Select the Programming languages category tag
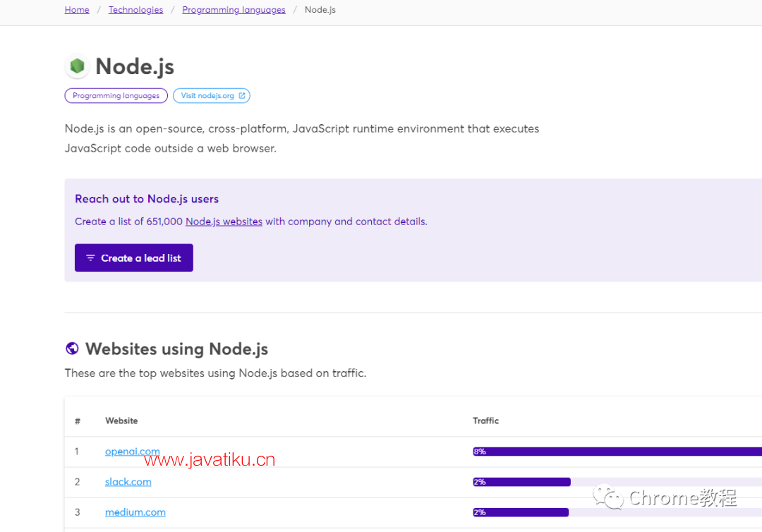The width and height of the screenshot is (762, 532). tap(116, 96)
